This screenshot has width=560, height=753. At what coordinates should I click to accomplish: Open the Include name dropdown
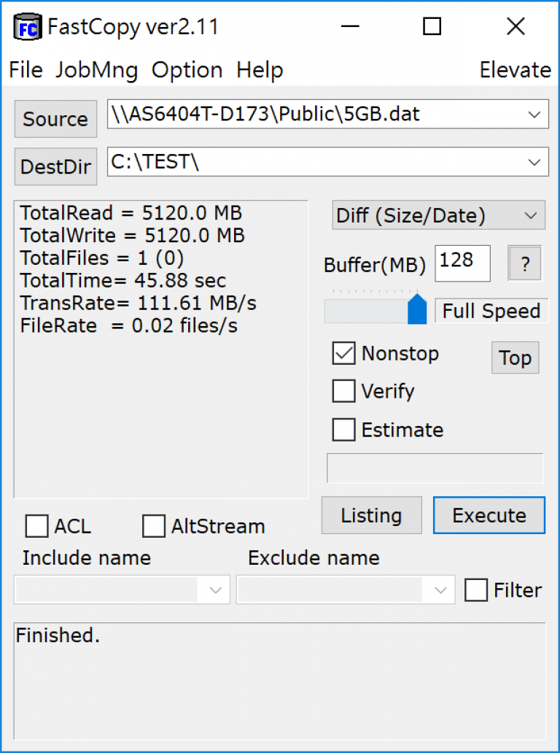pyautogui.click(x=122, y=590)
